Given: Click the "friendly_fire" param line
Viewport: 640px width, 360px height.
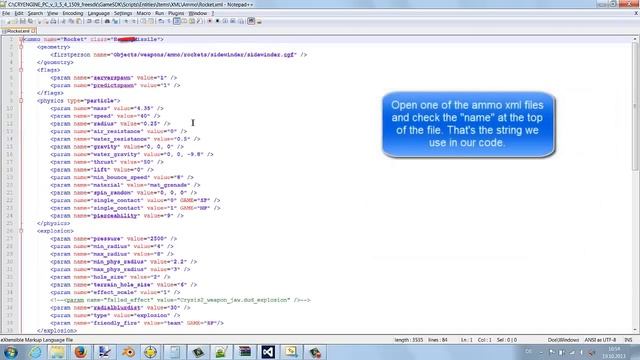Looking at the screenshot, I should tap(137, 323).
